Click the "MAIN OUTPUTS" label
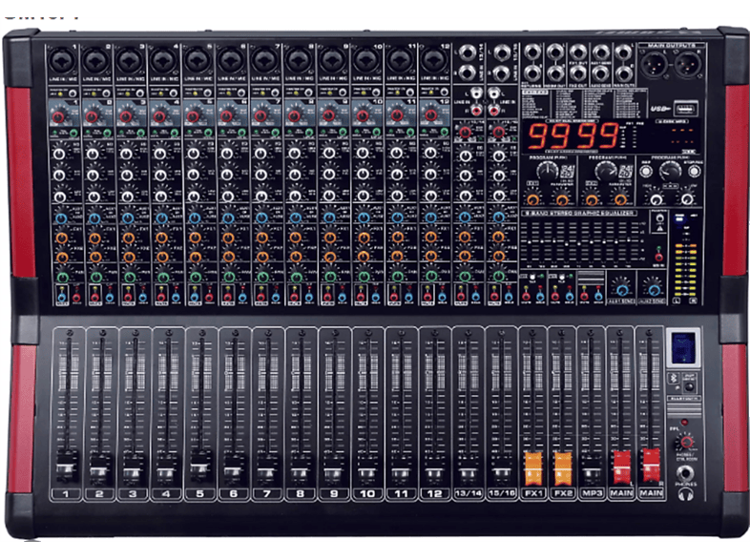Image resolution: width=750 pixels, height=560 pixels. (x=672, y=46)
